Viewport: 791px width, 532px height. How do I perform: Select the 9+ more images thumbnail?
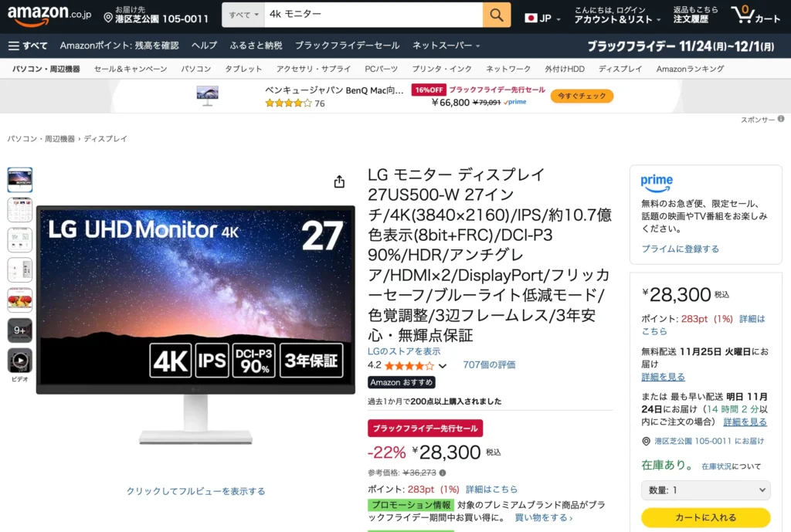(x=19, y=330)
